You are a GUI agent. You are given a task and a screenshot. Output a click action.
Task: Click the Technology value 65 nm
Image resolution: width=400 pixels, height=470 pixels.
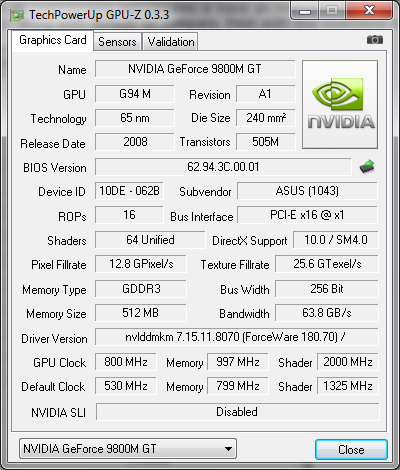point(135,118)
